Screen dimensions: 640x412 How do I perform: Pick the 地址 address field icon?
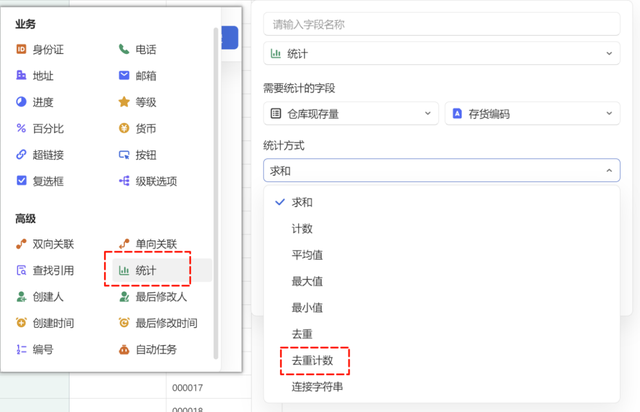[x=21, y=76]
